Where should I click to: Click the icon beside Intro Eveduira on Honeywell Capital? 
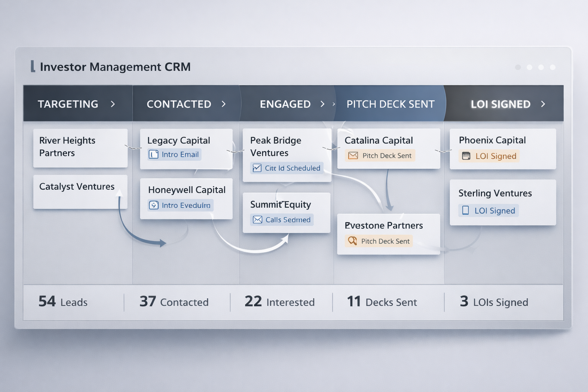[x=154, y=205]
